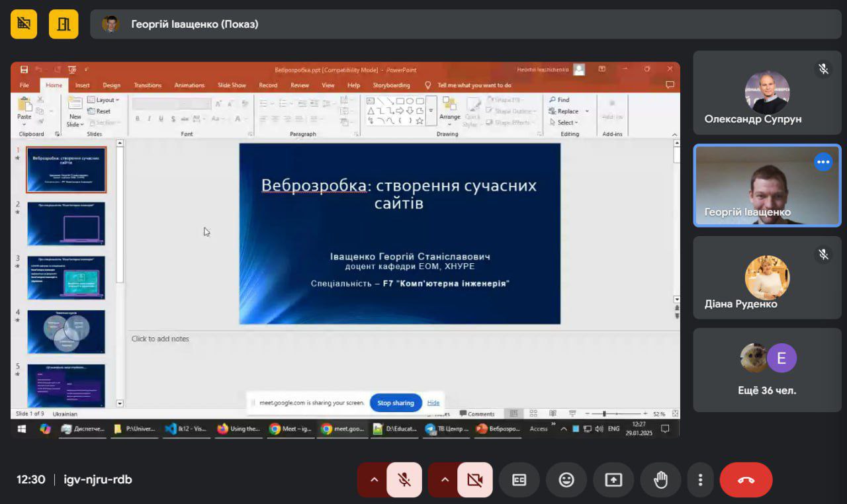The width and height of the screenshot is (847, 504).
Task: Click the red leave call button
Action: click(x=746, y=480)
